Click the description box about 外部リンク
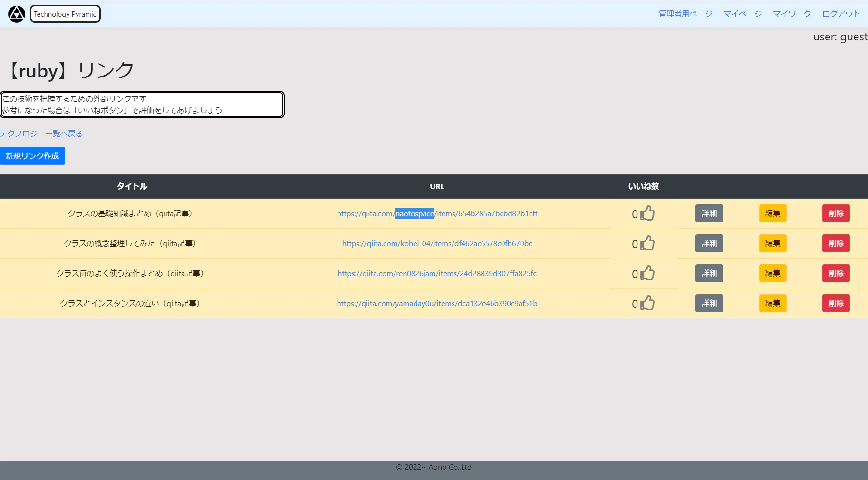Viewport: 868px width, 480px height. 142,105
